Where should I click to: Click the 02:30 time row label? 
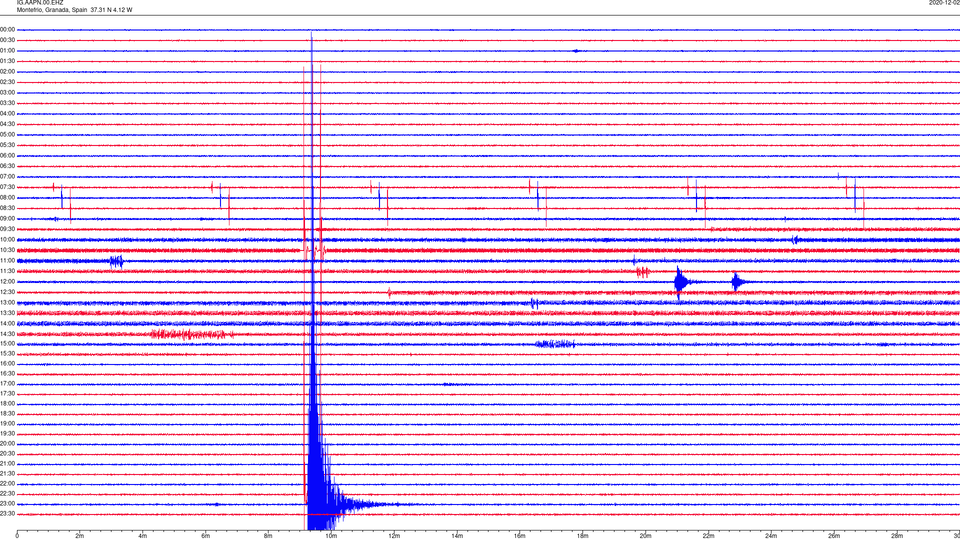[7, 82]
